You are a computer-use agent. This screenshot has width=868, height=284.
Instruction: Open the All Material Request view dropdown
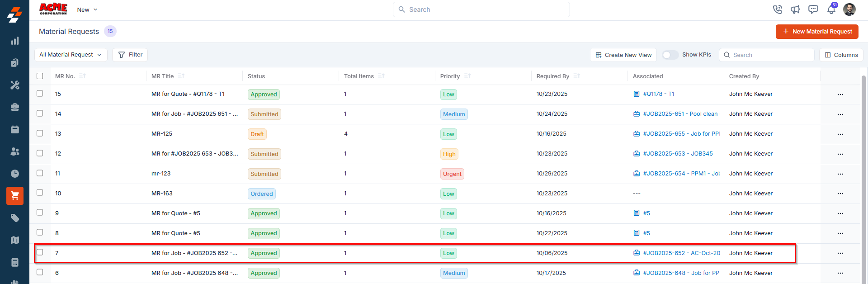pyautogui.click(x=71, y=55)
